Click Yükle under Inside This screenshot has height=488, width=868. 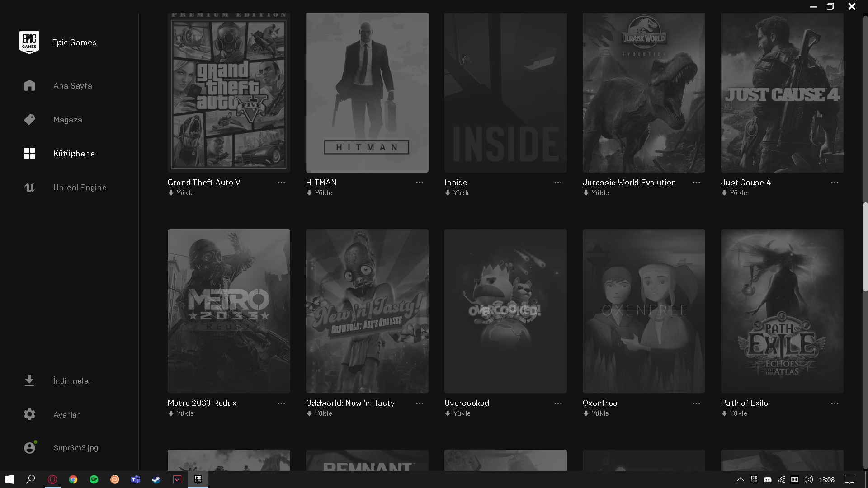(458, 193)
